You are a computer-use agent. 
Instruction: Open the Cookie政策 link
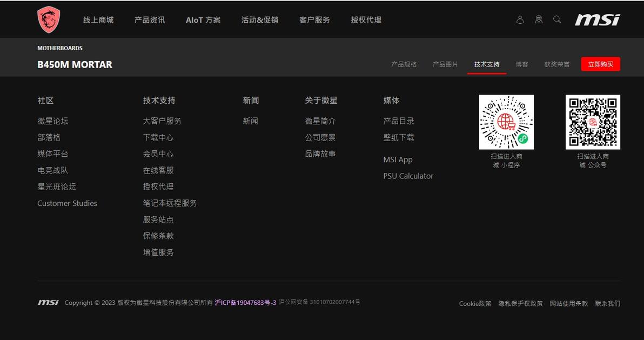(475, 303)
